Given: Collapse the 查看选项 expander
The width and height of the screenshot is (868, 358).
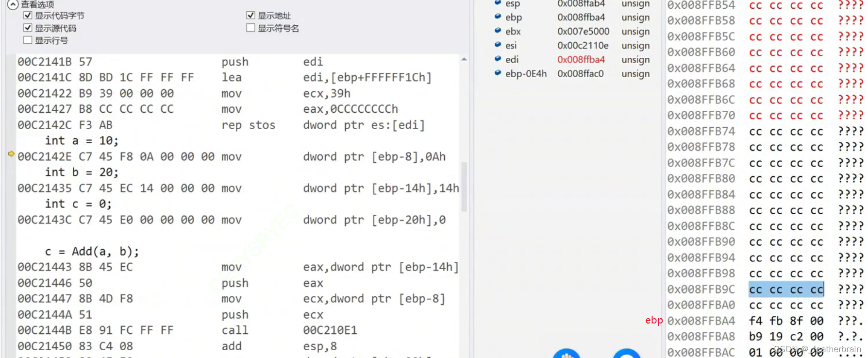Looking at the screenshot, I should pos(13,4).
